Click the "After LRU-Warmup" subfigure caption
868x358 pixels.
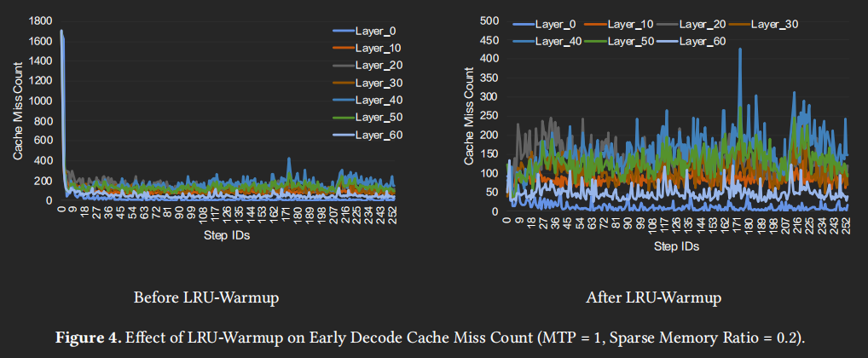[x=653, y=298]
